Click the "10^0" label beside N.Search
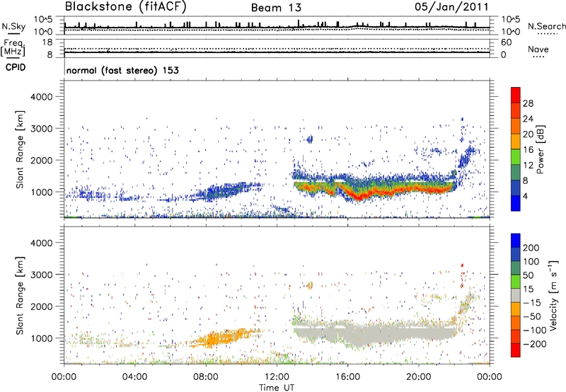Screen dimensions: 566x392 pos(510,32)
